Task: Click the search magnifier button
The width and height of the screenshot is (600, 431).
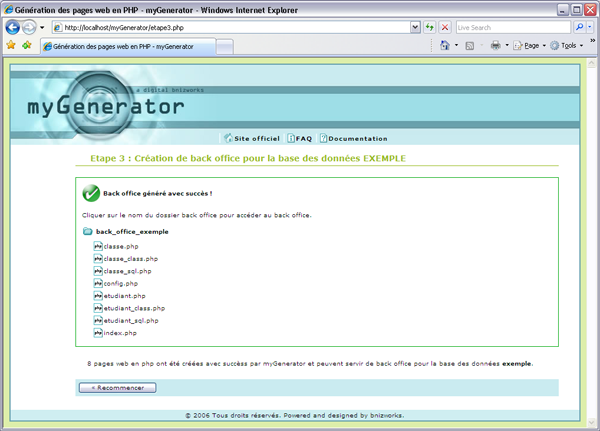Action: 579,27
